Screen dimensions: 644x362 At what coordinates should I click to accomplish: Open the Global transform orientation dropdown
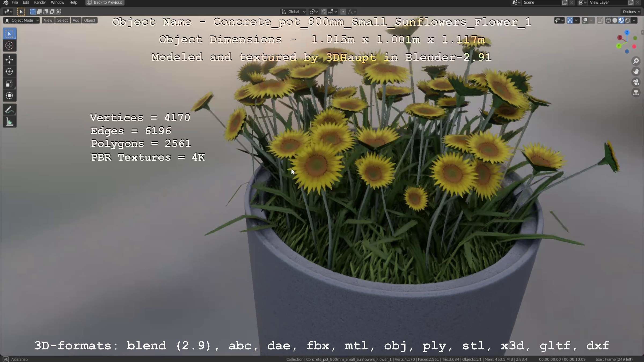[x=293, y=12]
